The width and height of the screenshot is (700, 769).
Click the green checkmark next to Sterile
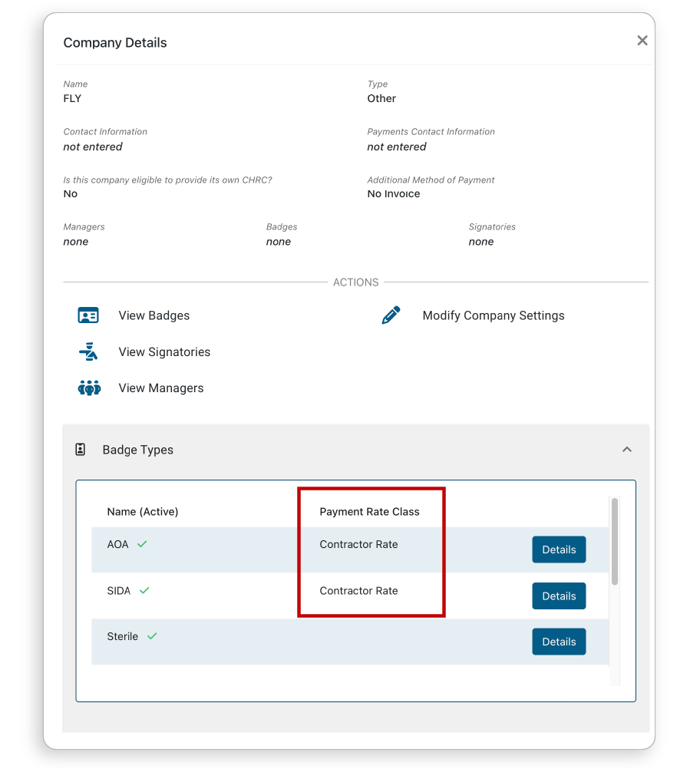(152, 636)
